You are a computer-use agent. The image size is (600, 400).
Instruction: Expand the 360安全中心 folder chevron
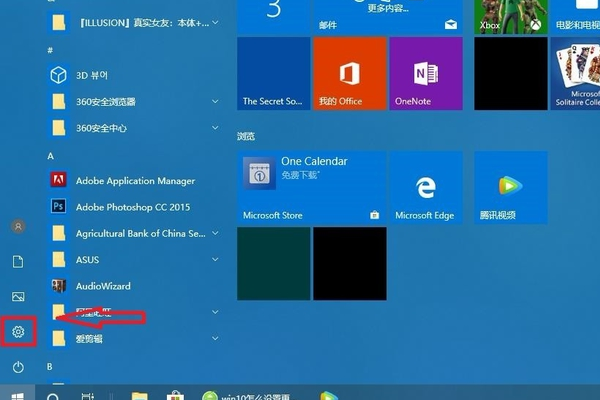[215, 127]
